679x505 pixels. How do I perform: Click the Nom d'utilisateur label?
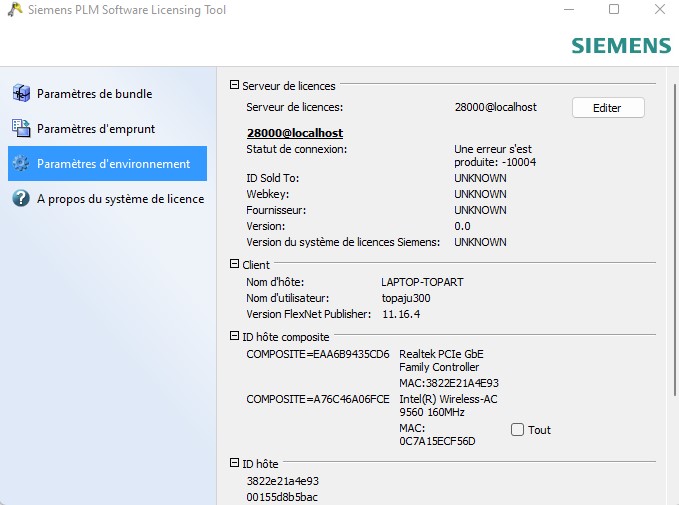click(288, 298)
